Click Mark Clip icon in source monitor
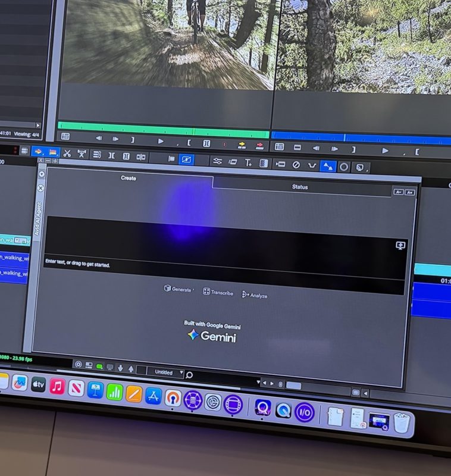 [x=206, y=143]
